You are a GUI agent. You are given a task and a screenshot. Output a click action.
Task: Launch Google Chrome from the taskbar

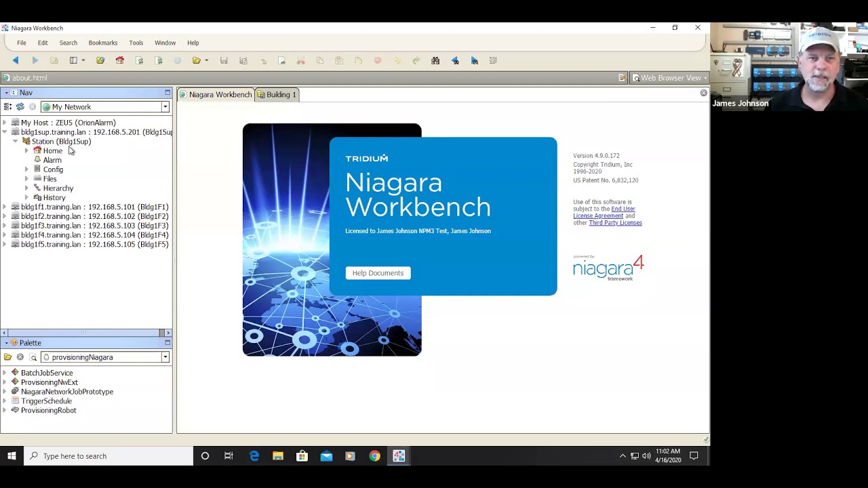pyautogui.click(x=374, y=456)
